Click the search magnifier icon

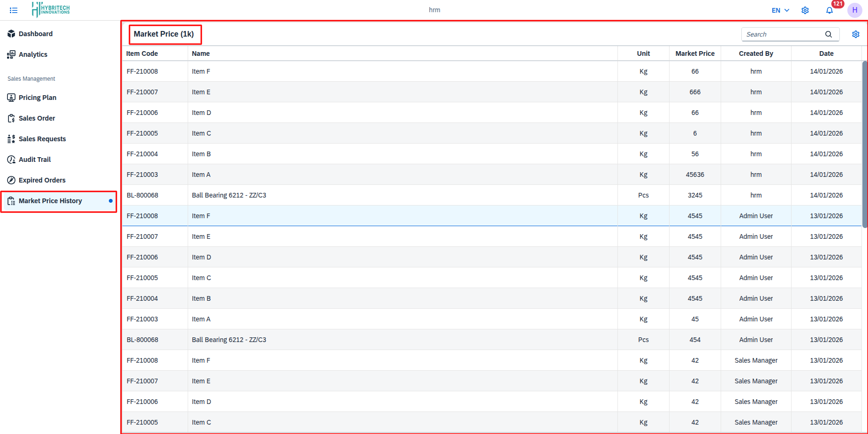point(829,34)
